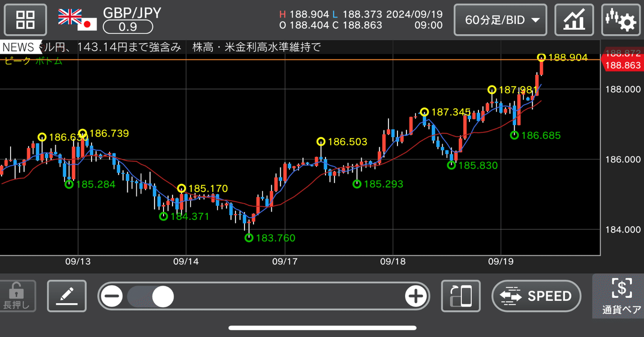
Task: Tap the screen rotation icon
Action: [x=460, y=296]
